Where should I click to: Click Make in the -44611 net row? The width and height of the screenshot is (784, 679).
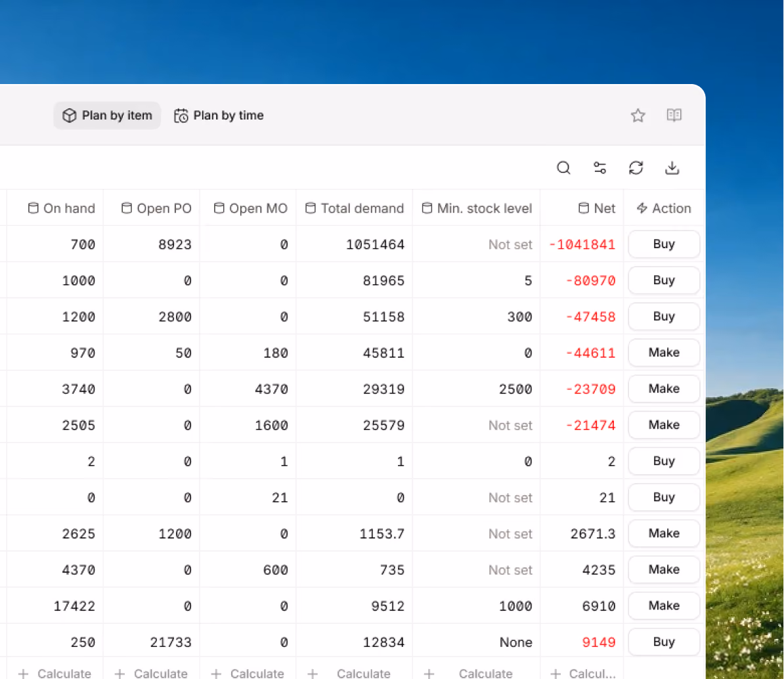[x=663, y=353]
